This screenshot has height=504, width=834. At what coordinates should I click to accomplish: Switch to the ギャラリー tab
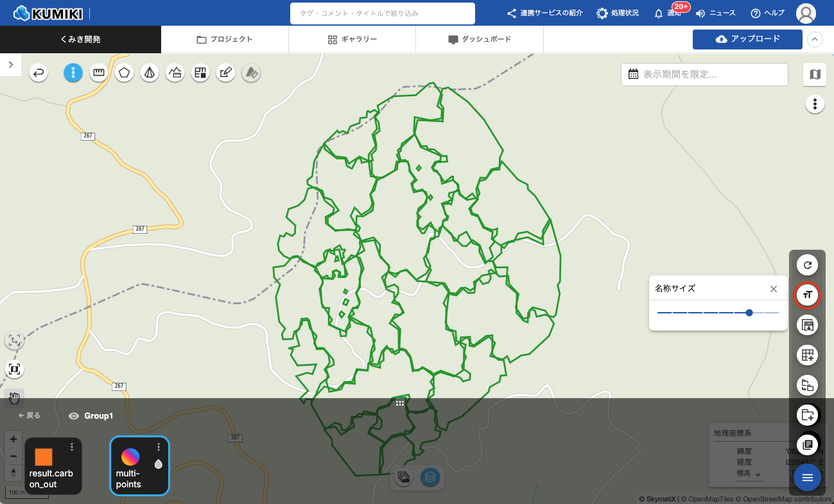pyautogui.click(x=352, y=39)
